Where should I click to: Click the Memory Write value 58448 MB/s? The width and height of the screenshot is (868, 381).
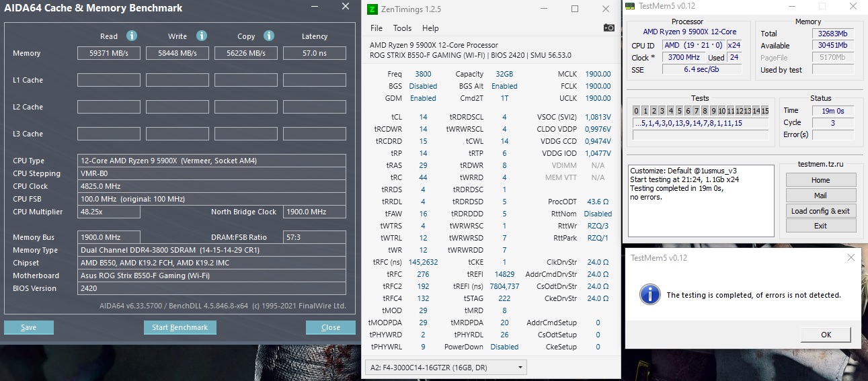point(177,53)
